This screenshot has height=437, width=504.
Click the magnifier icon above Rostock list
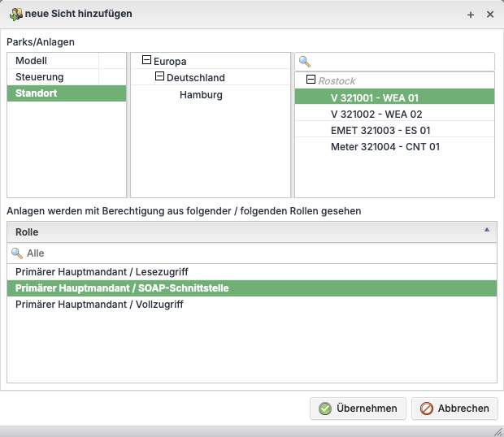(x=305, y=62)
